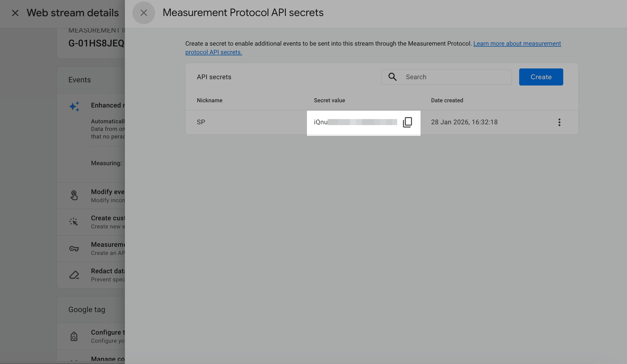This screenshot has width=627, height=364.
Task: Click the search magnifier icon
Action: pos(392,77)
